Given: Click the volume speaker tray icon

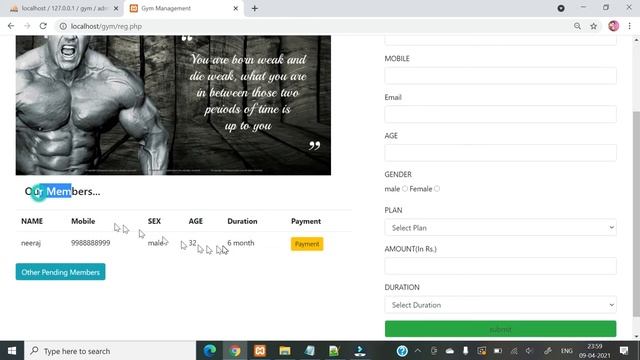Looking at the screenshot, I should point(529,351).
